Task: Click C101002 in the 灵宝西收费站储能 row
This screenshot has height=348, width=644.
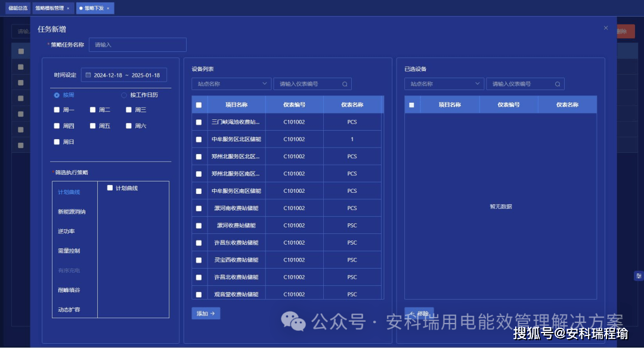Action: point(294,260)
